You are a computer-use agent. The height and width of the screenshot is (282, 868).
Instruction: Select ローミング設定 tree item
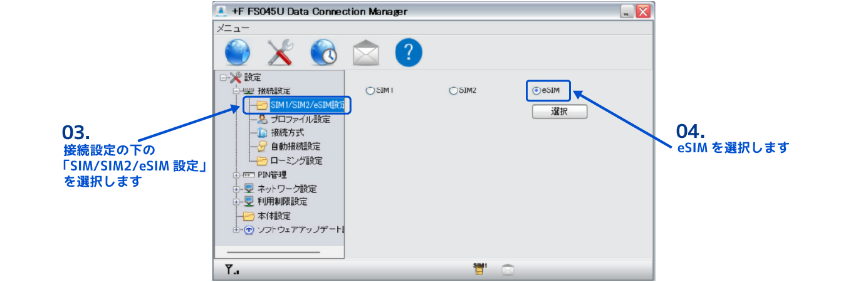296,161
